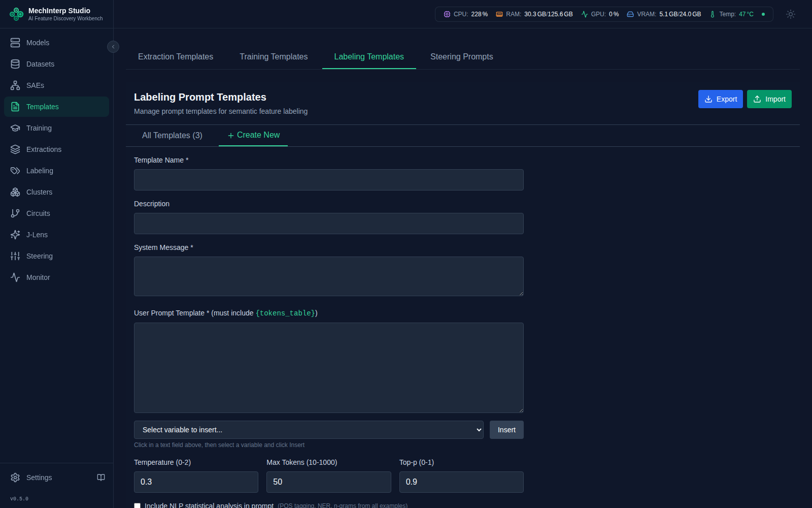Switch to Extraction Templates tab
812x508 pixels.
click(176, 57)
